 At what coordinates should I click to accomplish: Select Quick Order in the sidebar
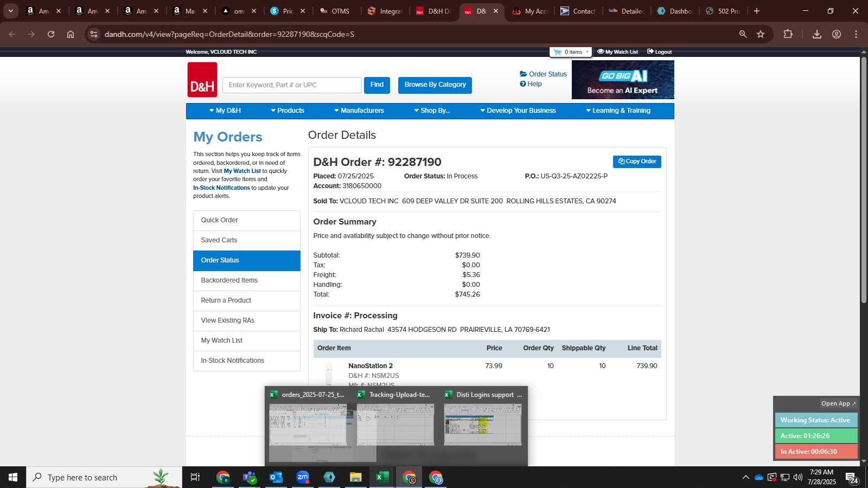(x=247, y=220)
